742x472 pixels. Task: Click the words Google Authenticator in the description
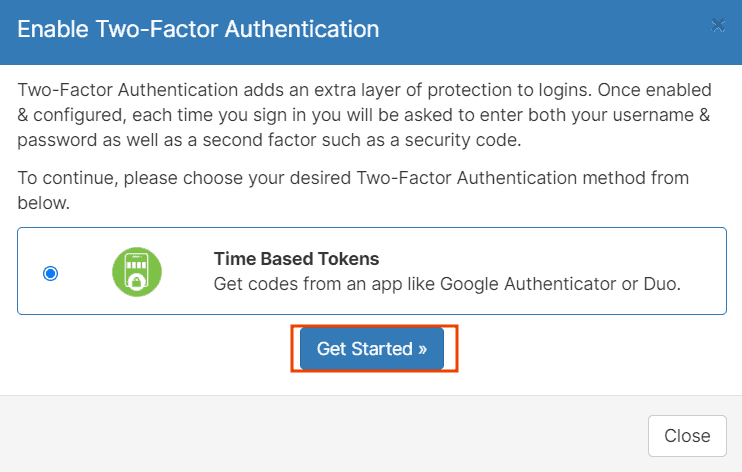(x=528, y=284)
